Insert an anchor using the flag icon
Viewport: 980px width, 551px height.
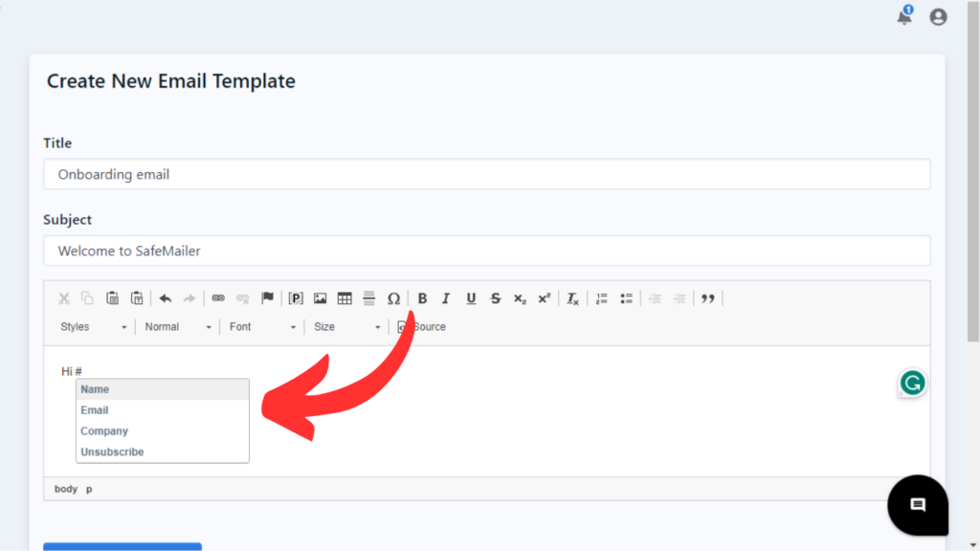pyautogui.click(x=268, y=298)
